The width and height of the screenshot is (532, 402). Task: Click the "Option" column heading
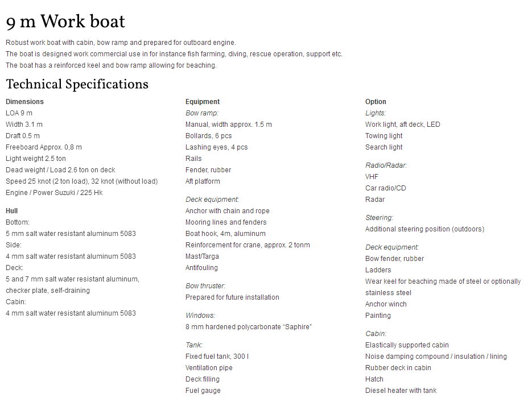coord(376,102)
